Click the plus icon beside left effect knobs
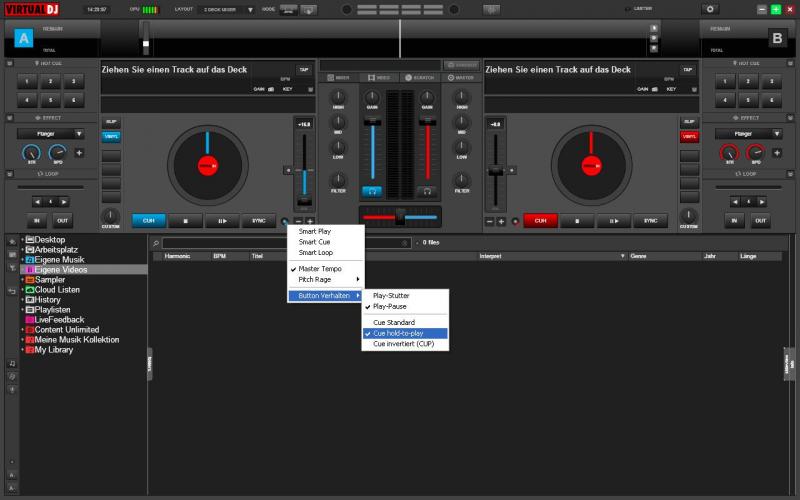The image size is (800, 500). click(79, 153)
